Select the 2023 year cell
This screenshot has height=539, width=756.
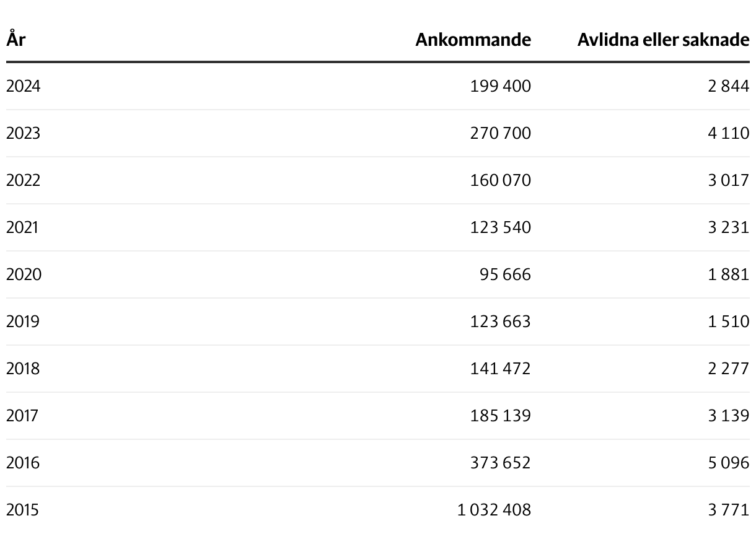pyautogui.click(x=23, y=133)
